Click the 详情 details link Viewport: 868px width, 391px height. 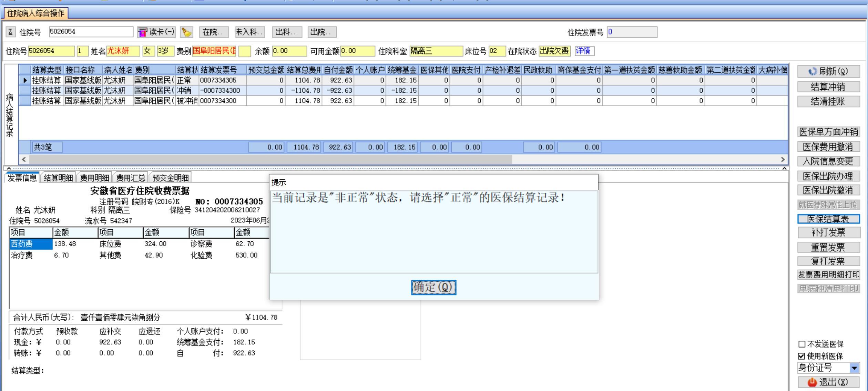click(583, 51)
